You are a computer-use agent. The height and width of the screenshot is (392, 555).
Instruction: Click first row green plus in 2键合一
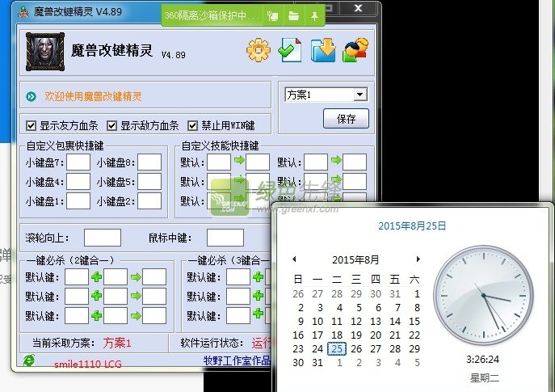(x=96, y=277)
